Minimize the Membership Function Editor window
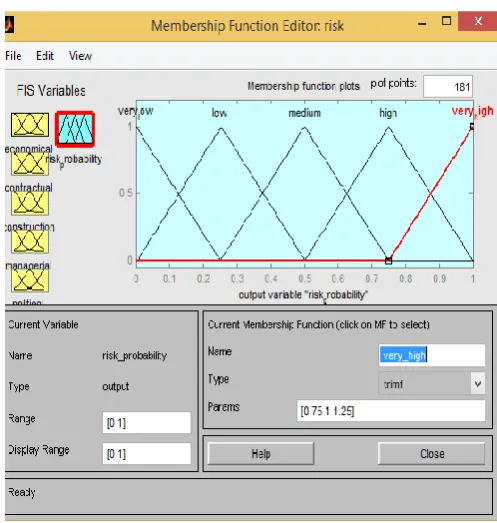Screen dimensions: 497x523 click(x=422, y=23)
